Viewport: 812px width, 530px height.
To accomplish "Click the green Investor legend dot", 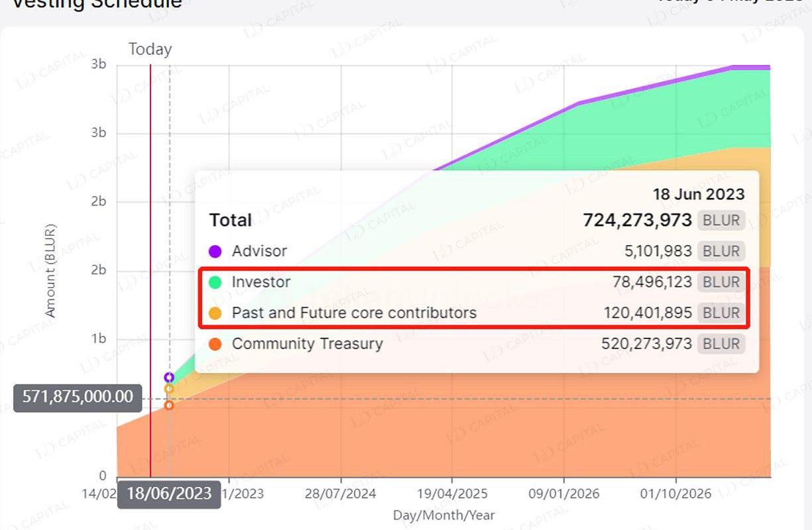I will 215,282.
